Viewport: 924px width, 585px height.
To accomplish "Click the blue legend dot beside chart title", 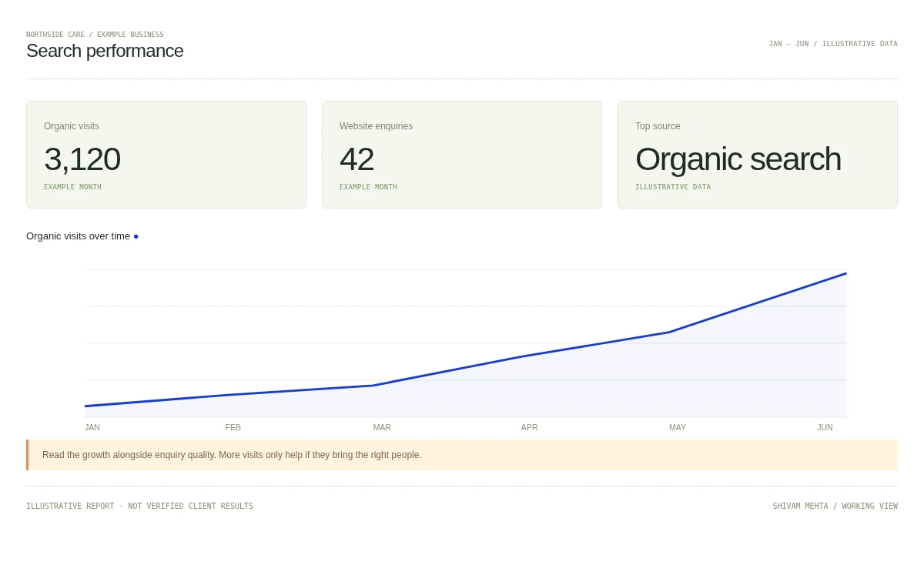I will tap(136, 236).
